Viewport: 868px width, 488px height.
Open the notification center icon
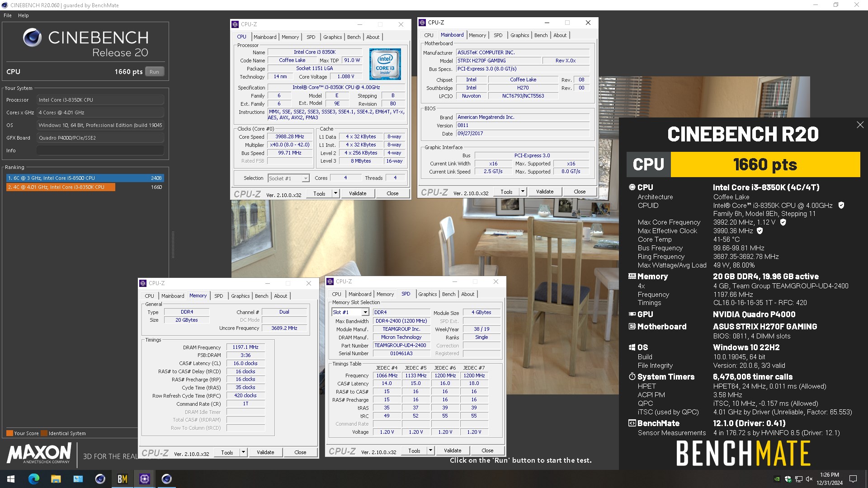pyautogui.click(x=853, y=479)
